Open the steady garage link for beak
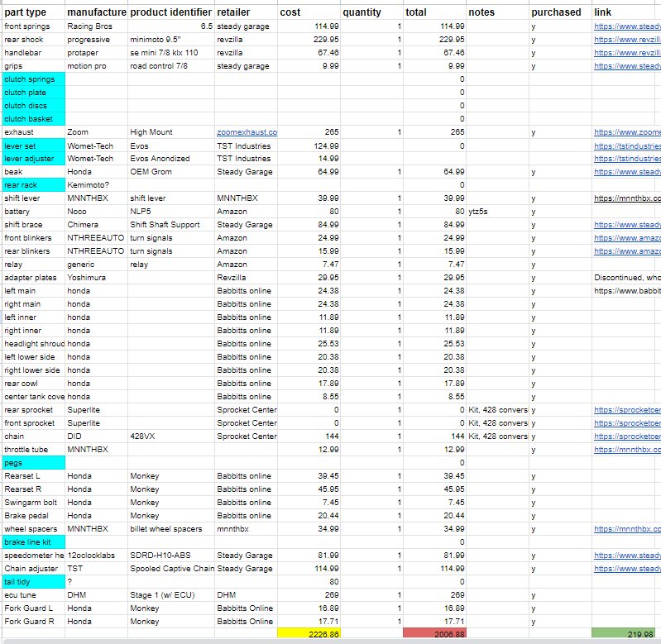 pos(627,172)
